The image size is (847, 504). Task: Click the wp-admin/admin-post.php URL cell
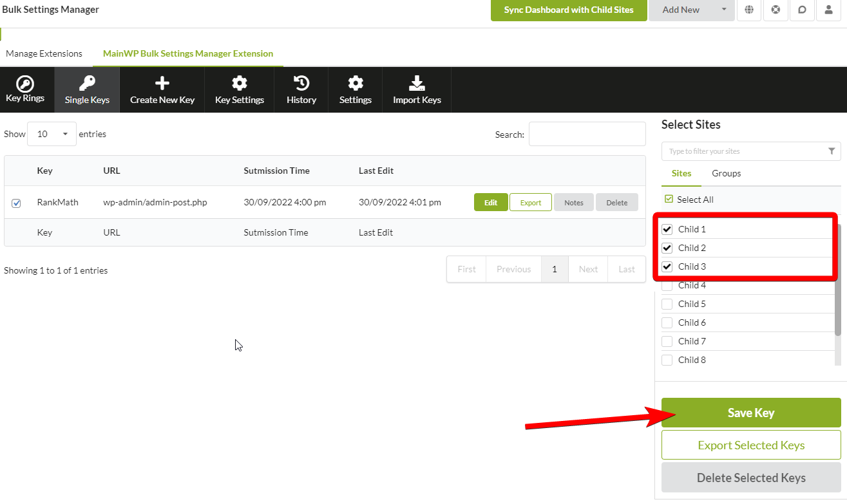coord(155,202)
